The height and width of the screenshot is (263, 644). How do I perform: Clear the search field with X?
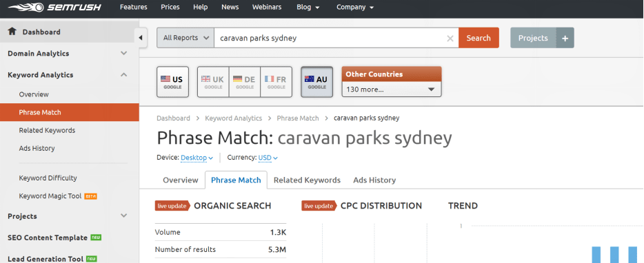450,38
